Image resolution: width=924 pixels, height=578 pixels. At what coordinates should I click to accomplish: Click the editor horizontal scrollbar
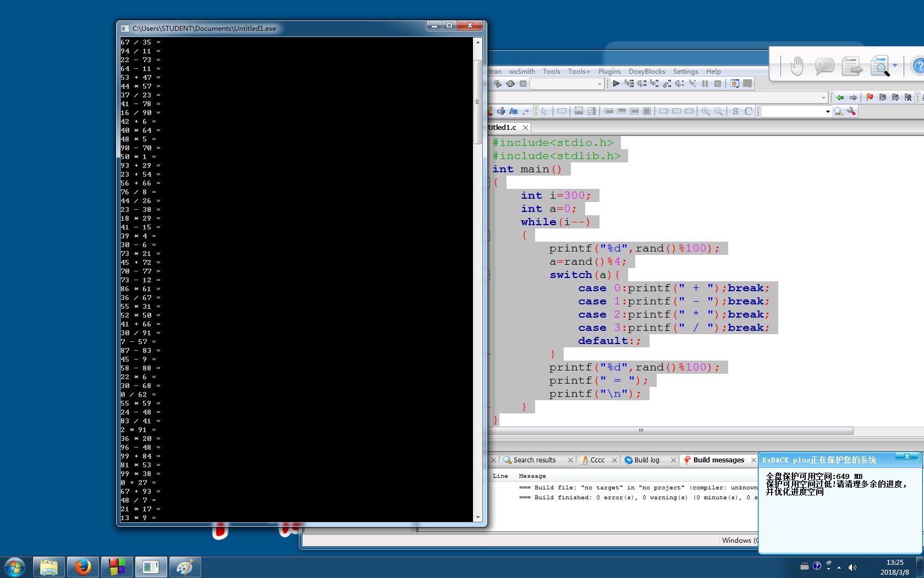[671, 431]
